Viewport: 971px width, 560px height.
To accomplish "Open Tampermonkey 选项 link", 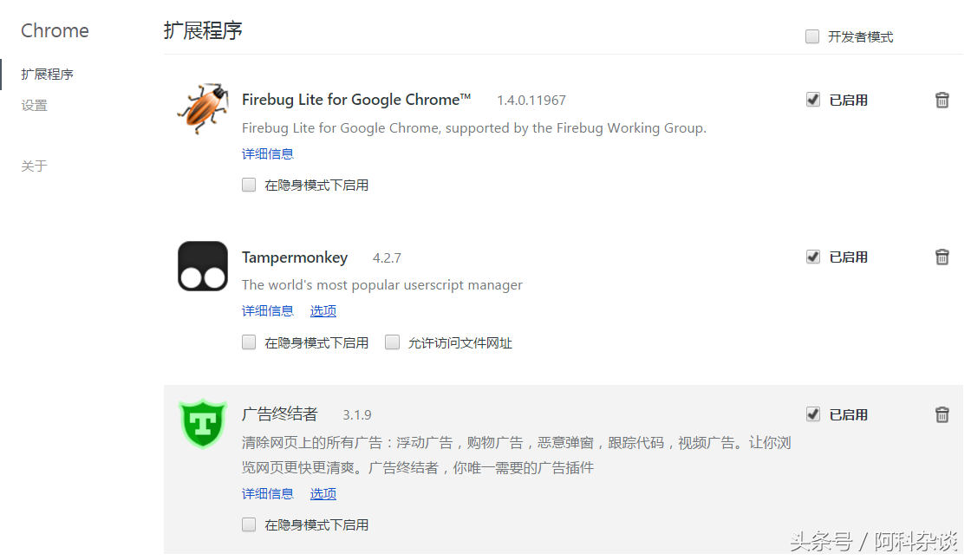I will [x=323, y=311].
